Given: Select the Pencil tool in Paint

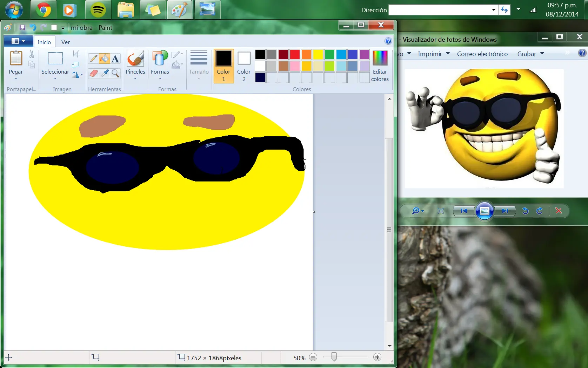Looking at the screenshot, I should click(x=93, y=59).
